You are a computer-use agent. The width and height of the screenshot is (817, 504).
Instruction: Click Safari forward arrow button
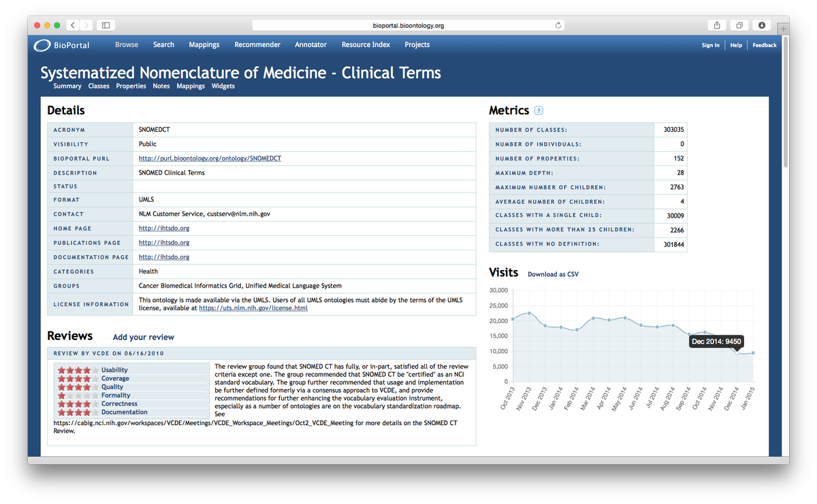click(86, 25)
